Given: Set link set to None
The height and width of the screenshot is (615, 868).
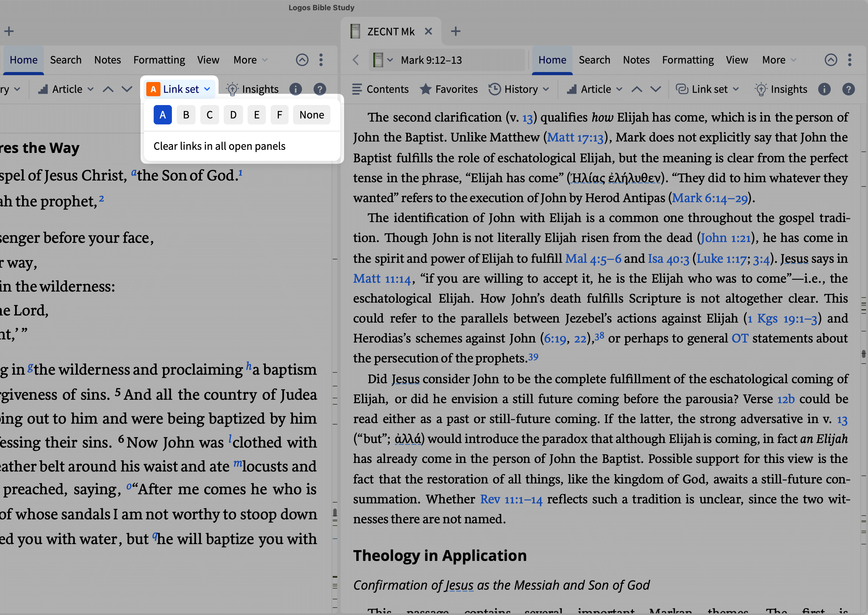Looking at the screenshot, I should [312, 115].
